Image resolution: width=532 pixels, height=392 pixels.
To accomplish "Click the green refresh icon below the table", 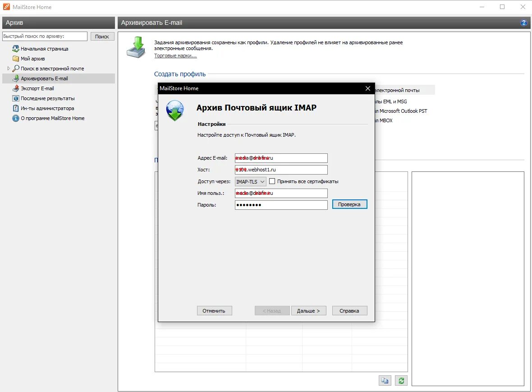I will (x=401, y=380).
